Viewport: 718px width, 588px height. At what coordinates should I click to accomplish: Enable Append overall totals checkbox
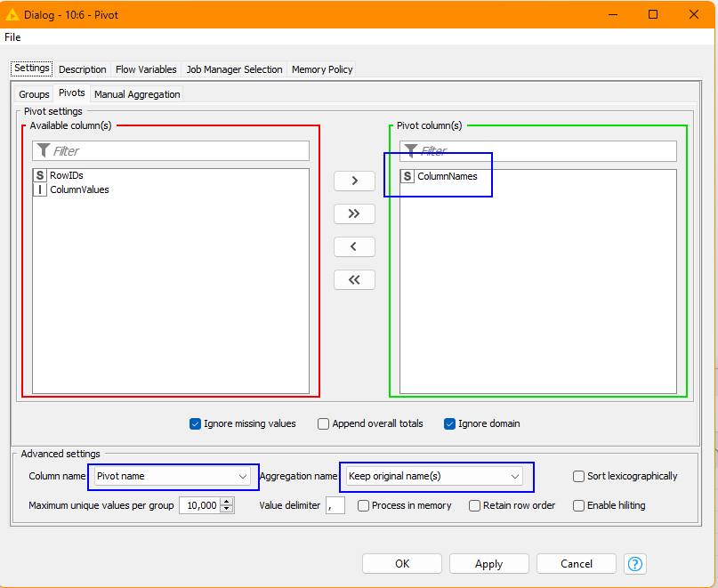pos(324,424)
